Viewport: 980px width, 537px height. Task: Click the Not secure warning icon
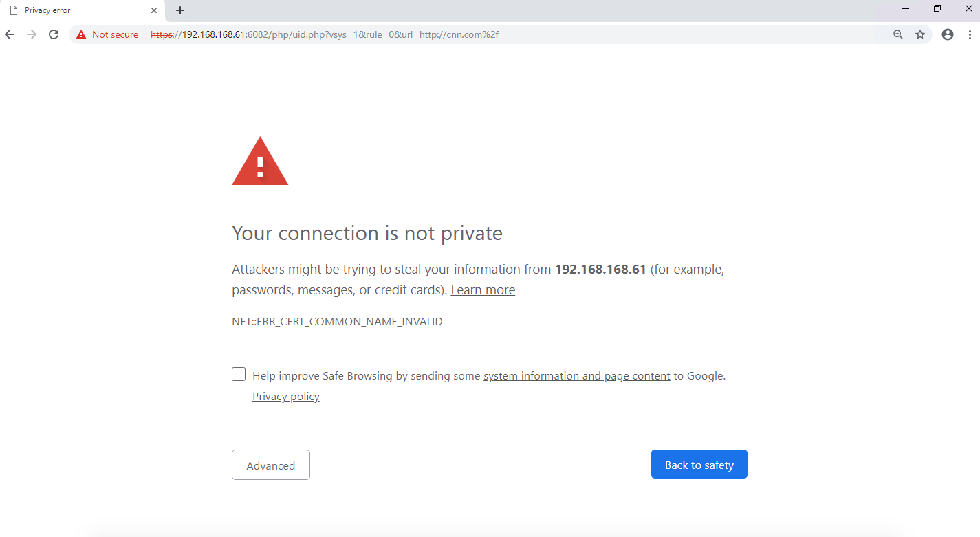[81, 35]
